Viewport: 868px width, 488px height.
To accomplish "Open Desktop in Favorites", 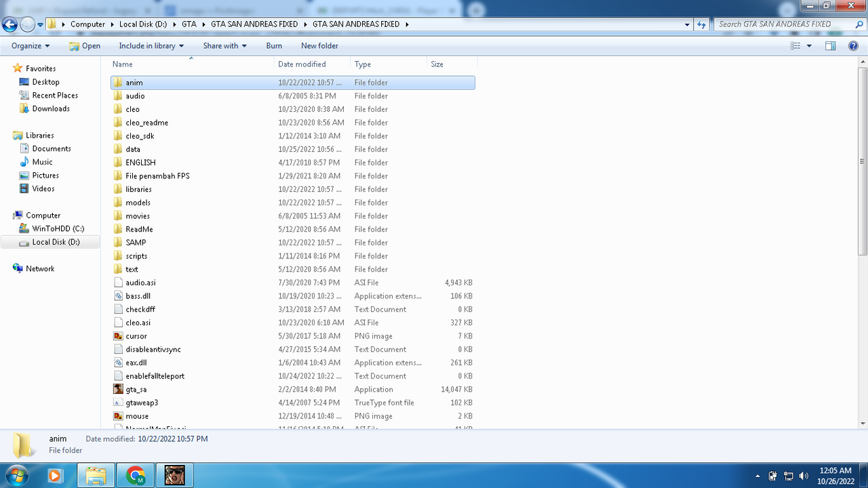I will point(45,82).
